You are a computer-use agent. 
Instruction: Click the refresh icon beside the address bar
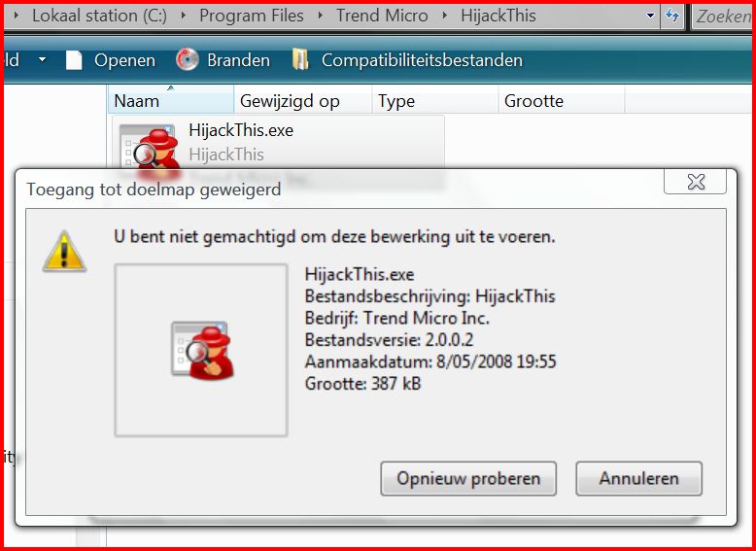(x=672, y=16)
